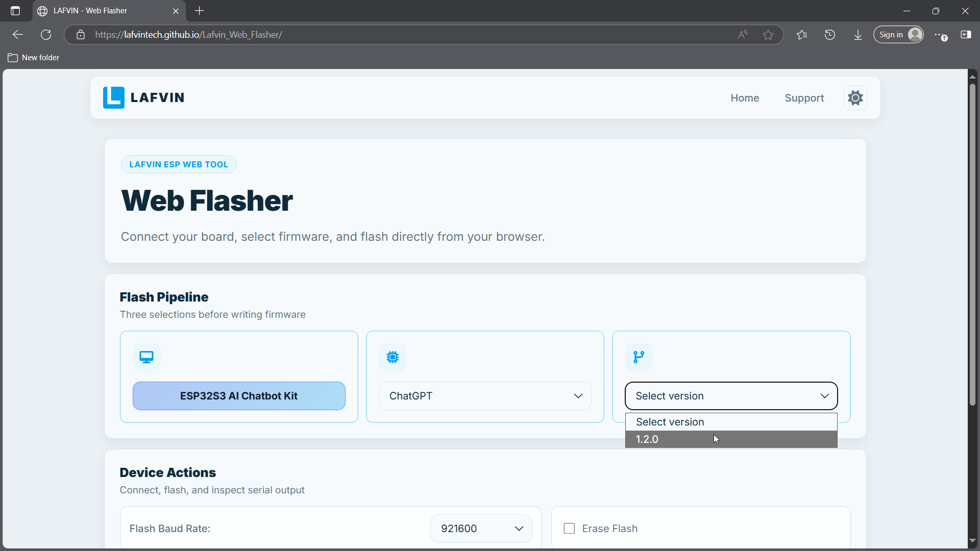View site information via the lock icon
This screenshot has height=551, width=980.
(81, 35)
